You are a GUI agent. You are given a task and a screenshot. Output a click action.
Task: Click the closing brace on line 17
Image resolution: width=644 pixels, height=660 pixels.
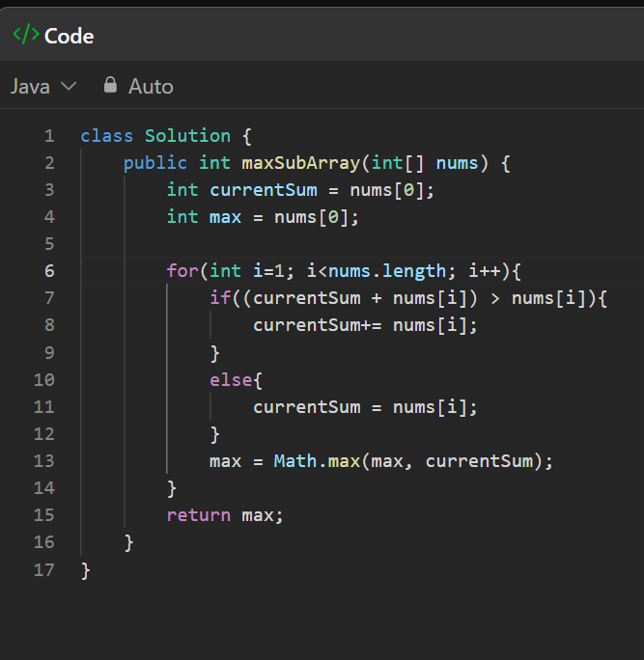click(x=86, y=571)
